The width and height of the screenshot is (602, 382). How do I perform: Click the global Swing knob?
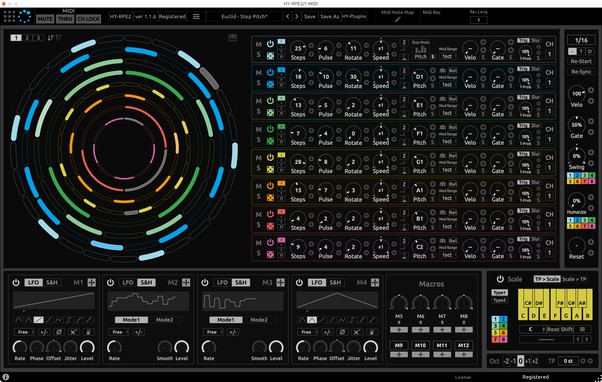click(x=576, y=156)
